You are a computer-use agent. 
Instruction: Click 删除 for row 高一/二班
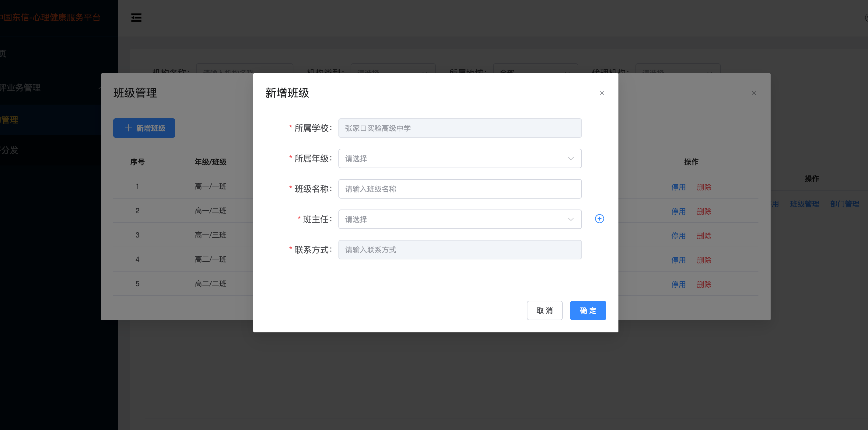pyautogui.click(x=704, y=211)
